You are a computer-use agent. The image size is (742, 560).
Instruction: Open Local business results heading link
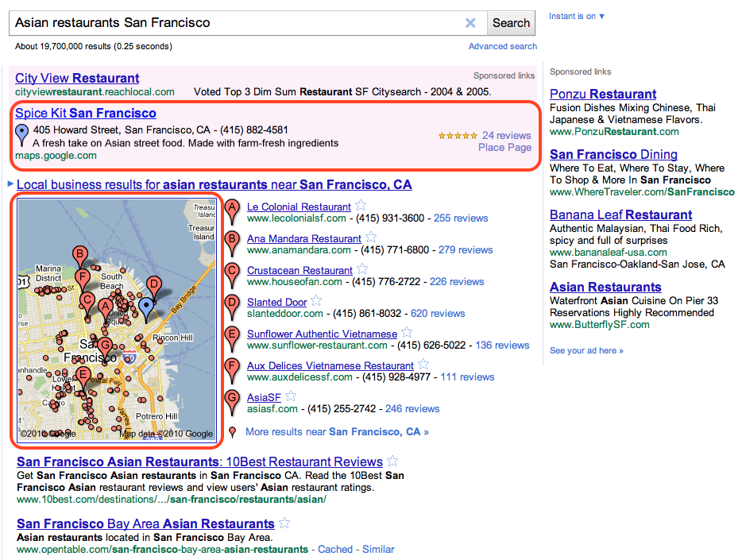(214, 184)
